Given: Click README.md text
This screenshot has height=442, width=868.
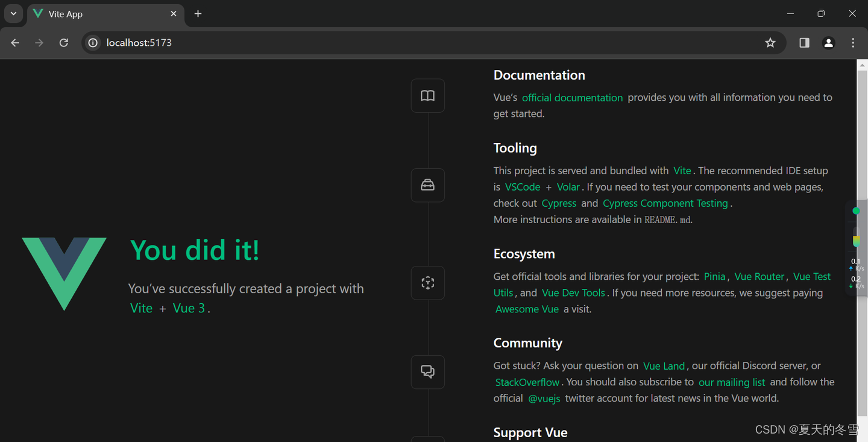Looking at the screenshot, I should [667, 220].
